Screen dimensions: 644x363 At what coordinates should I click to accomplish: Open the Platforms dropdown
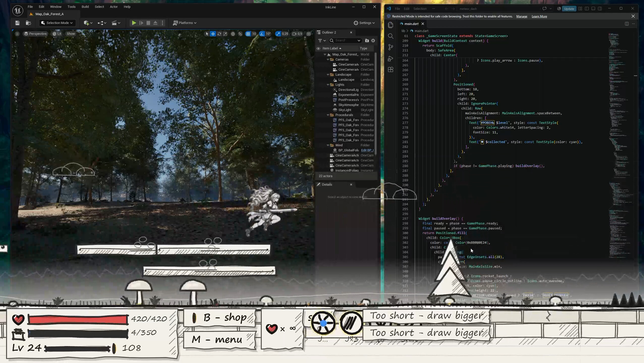click(x=185, y=23)
